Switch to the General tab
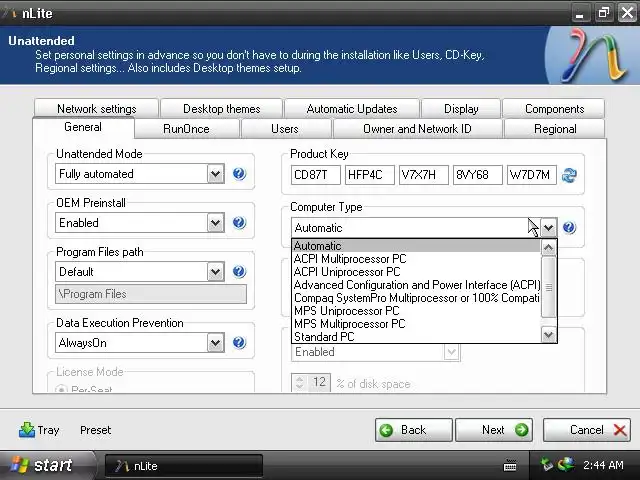 tap(83, 127)
